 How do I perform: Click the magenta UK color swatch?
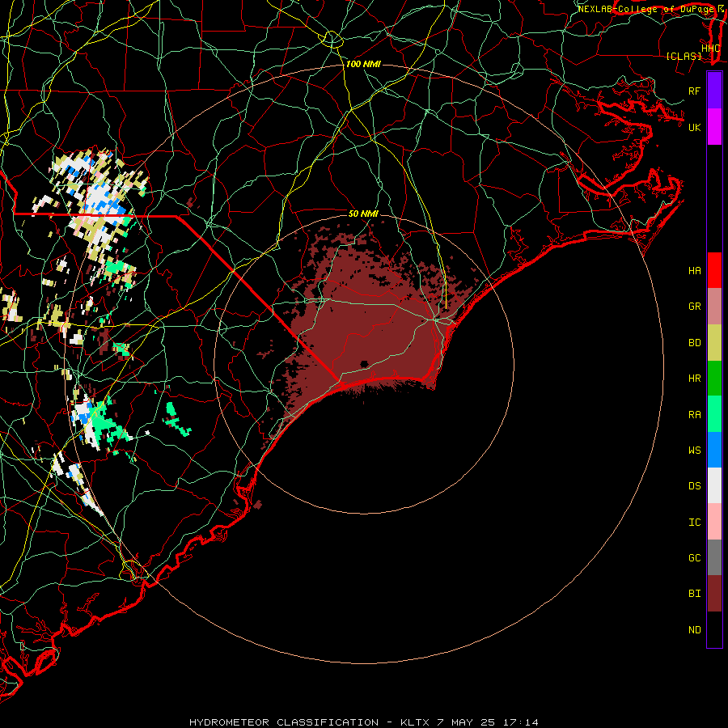714,127
